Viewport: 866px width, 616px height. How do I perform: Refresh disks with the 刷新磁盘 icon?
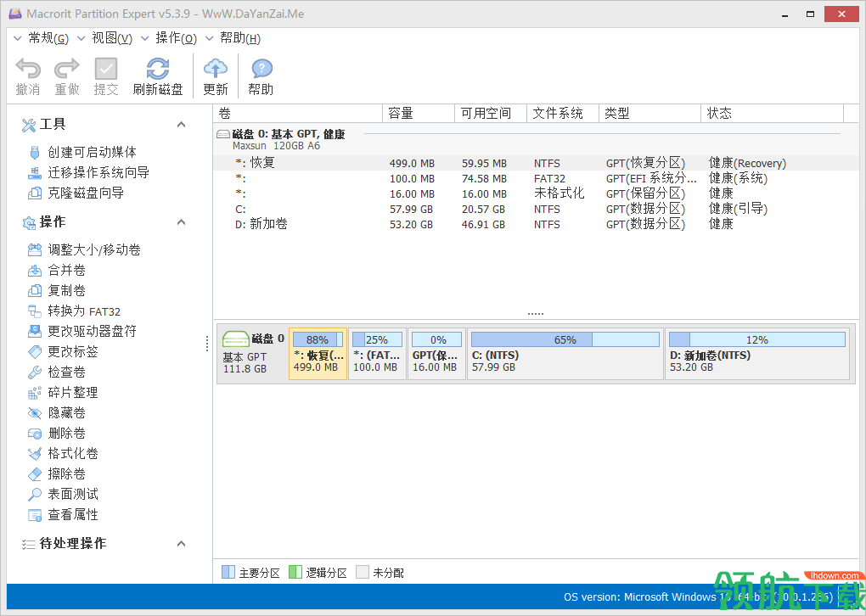158,69
